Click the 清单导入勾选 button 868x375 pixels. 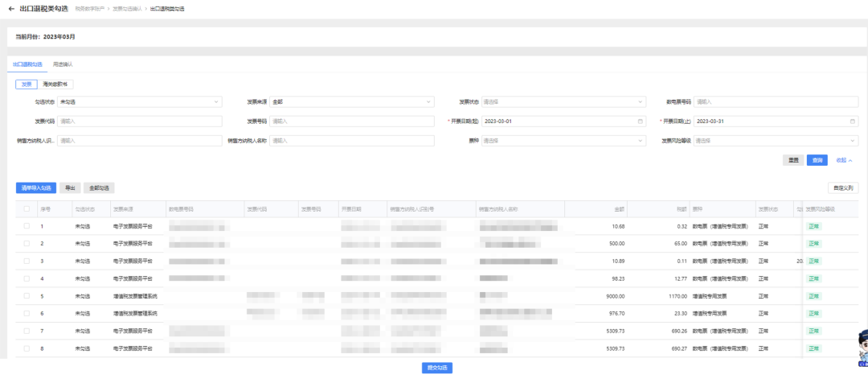point(36,187)
